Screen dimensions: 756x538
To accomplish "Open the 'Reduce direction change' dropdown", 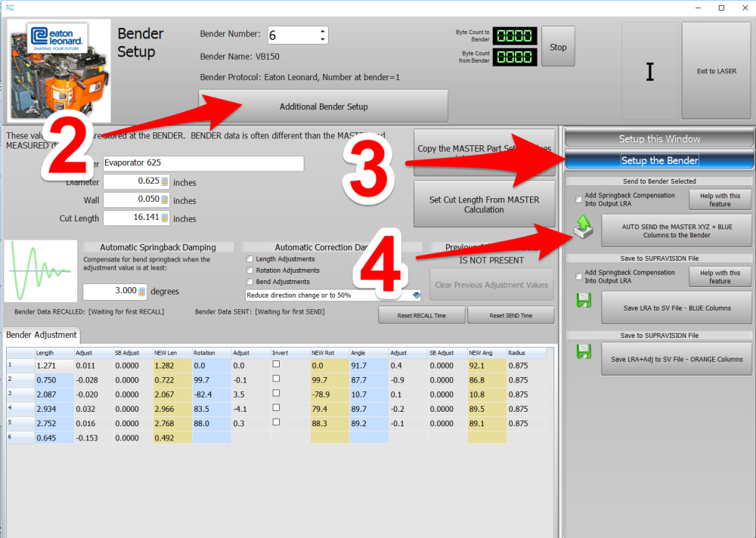I will tap(416, 295).
